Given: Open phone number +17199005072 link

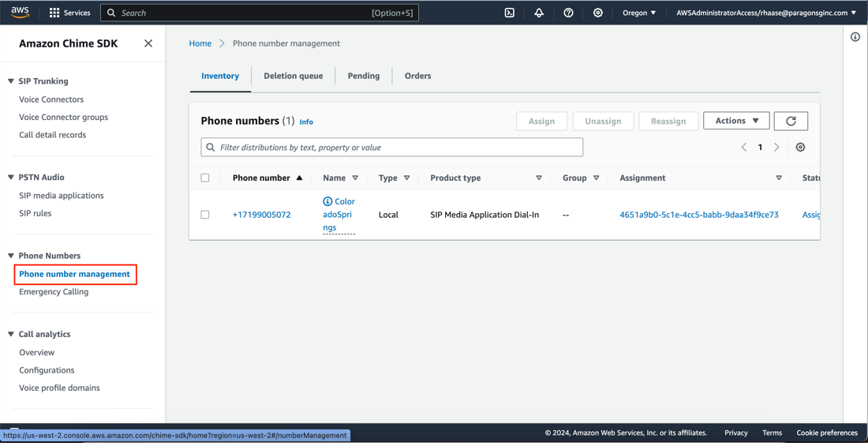Looking at the screenshot, I should tap(262, 215).
